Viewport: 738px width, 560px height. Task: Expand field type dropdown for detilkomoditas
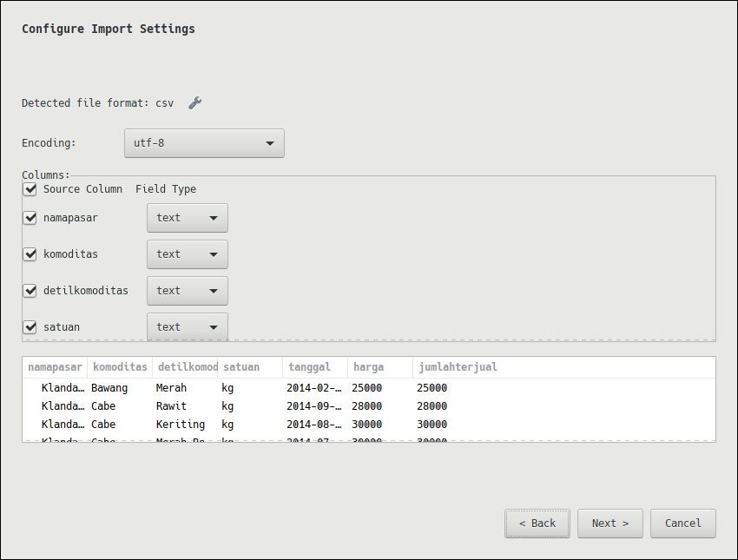(x=187, y=291)
